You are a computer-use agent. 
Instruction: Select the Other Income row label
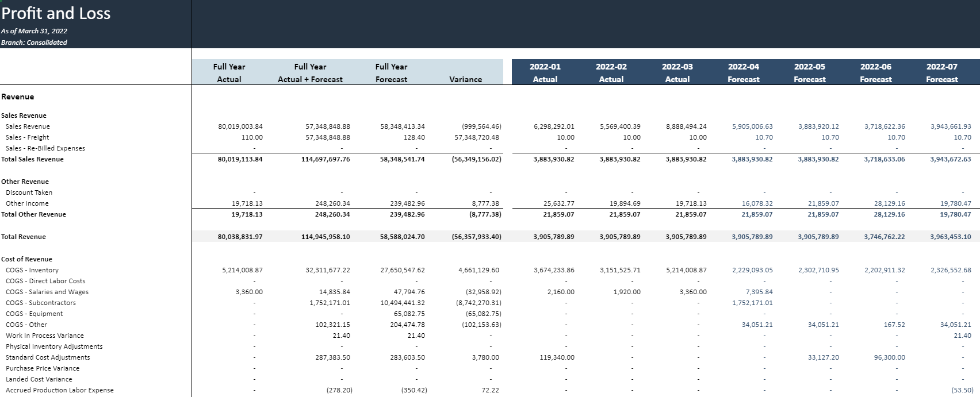[27, 203]
